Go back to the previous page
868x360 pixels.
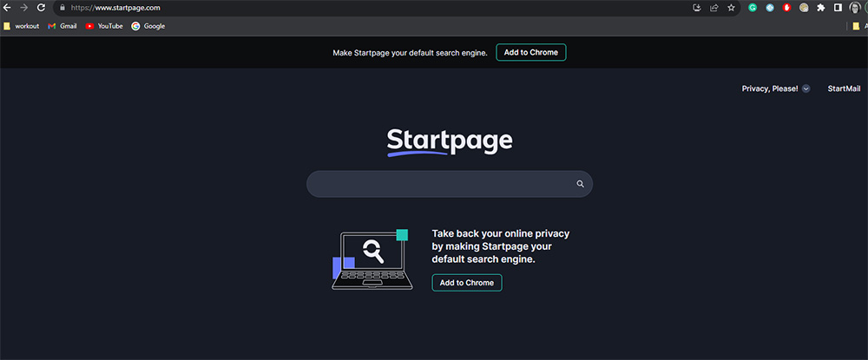7,8
